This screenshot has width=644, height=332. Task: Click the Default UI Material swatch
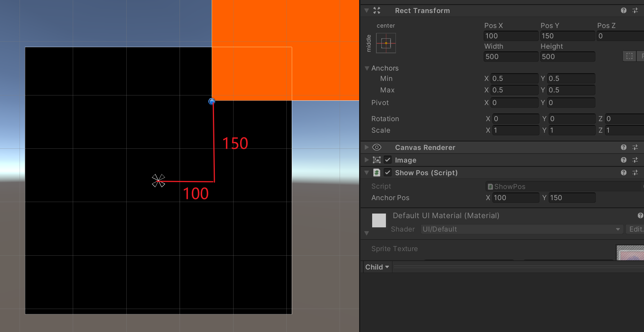(379, 220)
